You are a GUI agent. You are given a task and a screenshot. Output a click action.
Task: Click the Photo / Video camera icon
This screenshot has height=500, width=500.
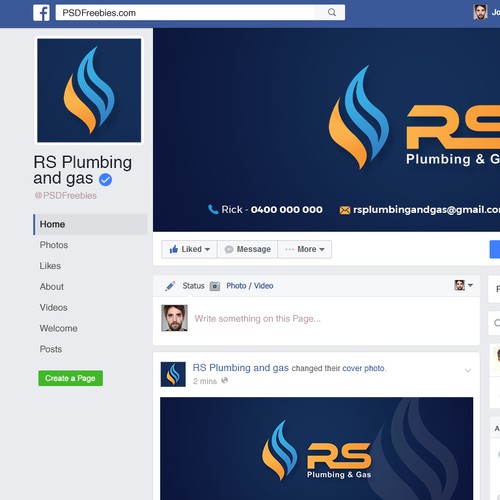[215, 286]
